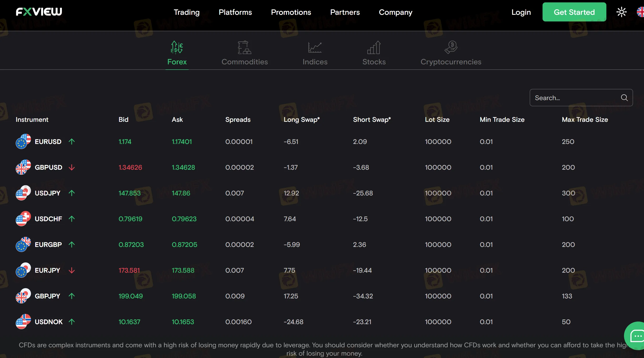This screenshot has width=644, height=358.
Task: Open the Promotions menu
Action: (x=291, y=12)
